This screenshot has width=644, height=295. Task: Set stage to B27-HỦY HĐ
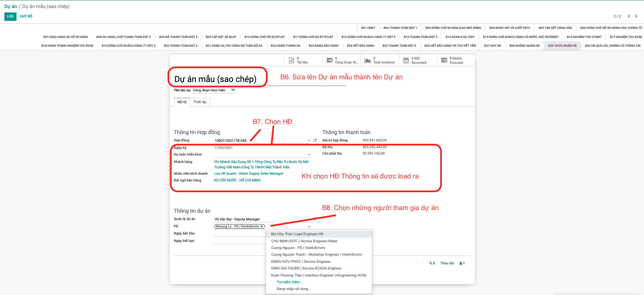493,46
